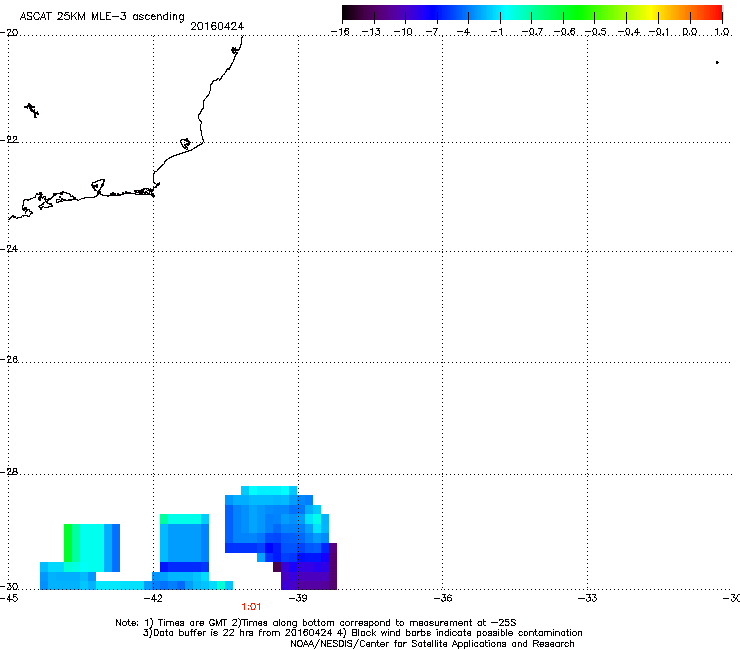Click the -24 latitude axis label
Screen dimensions: 740x650
(x=9, y=248)
